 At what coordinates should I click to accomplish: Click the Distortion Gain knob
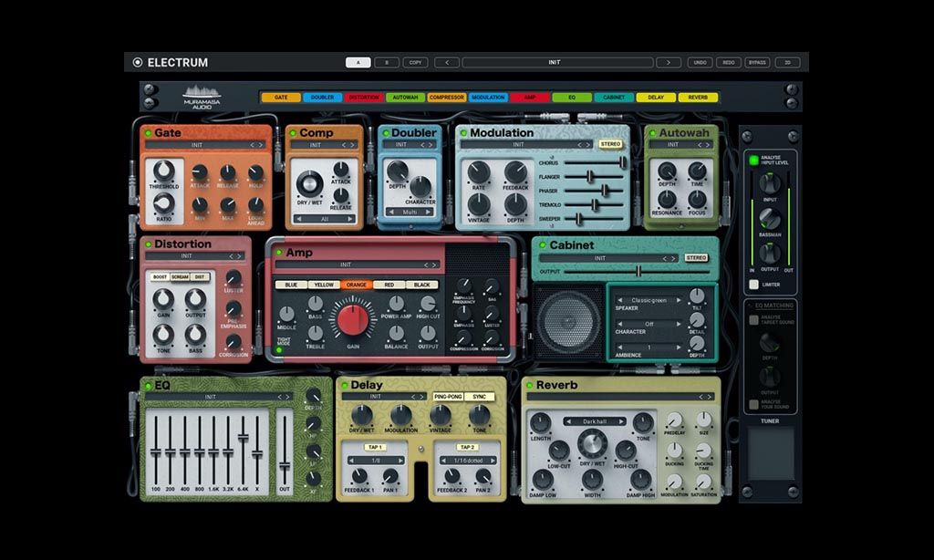click(163, 300)
